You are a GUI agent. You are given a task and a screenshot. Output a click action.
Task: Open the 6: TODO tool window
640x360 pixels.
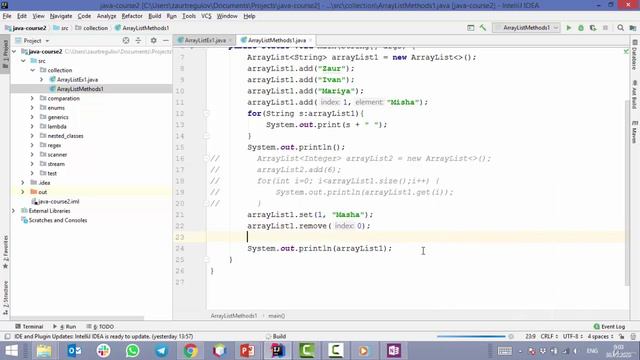[100, 327]
